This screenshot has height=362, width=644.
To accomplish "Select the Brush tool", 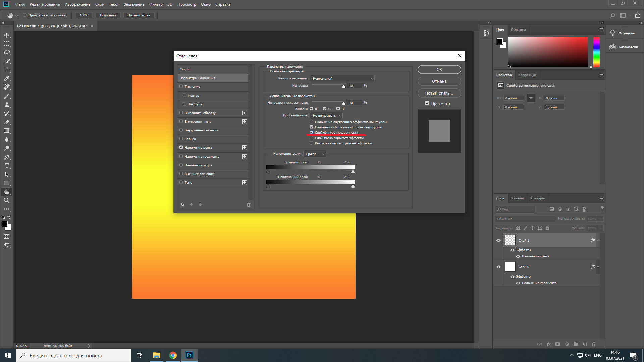I will coord(7,96).
